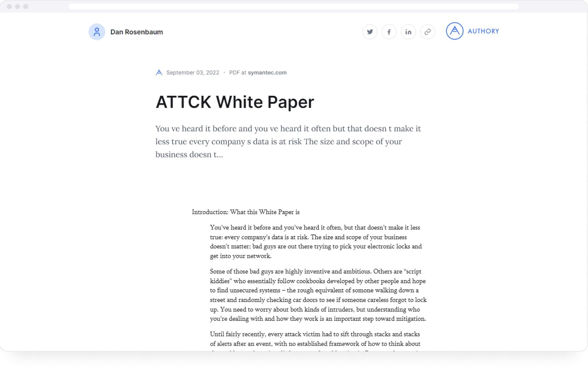The image size is (588, 372).
Task: Copy the article link using the chain icon
Action: point(427,32)
